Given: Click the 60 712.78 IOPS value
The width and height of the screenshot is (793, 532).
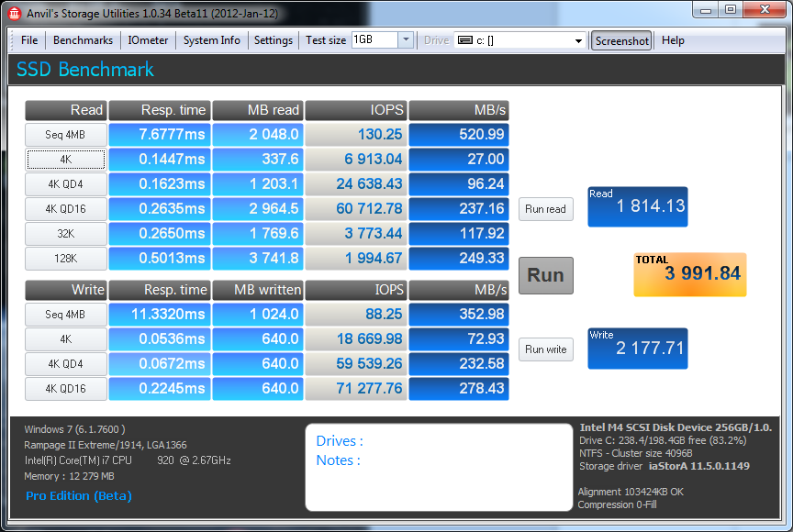Looking at the screenshot, I should point(356,208).
